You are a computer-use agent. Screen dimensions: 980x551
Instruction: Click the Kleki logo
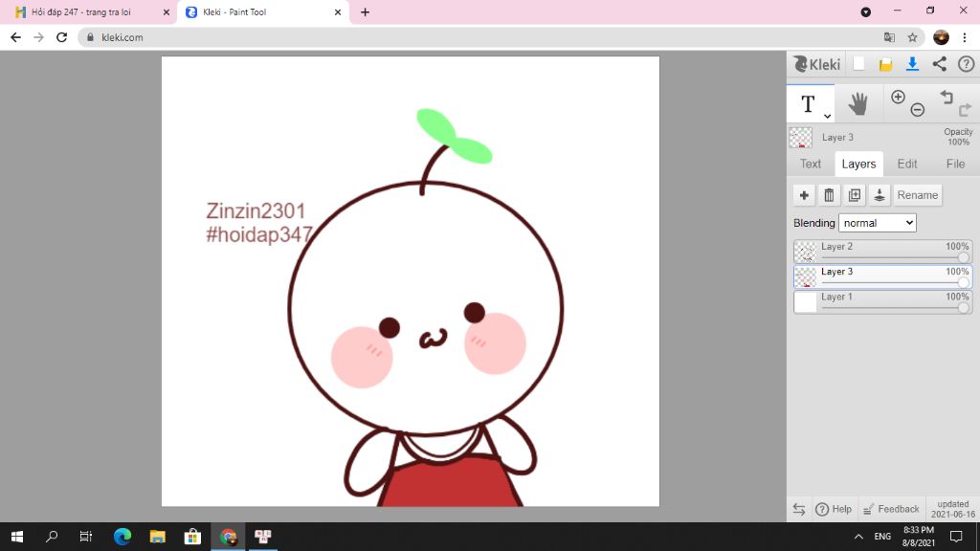pos(817,64)
